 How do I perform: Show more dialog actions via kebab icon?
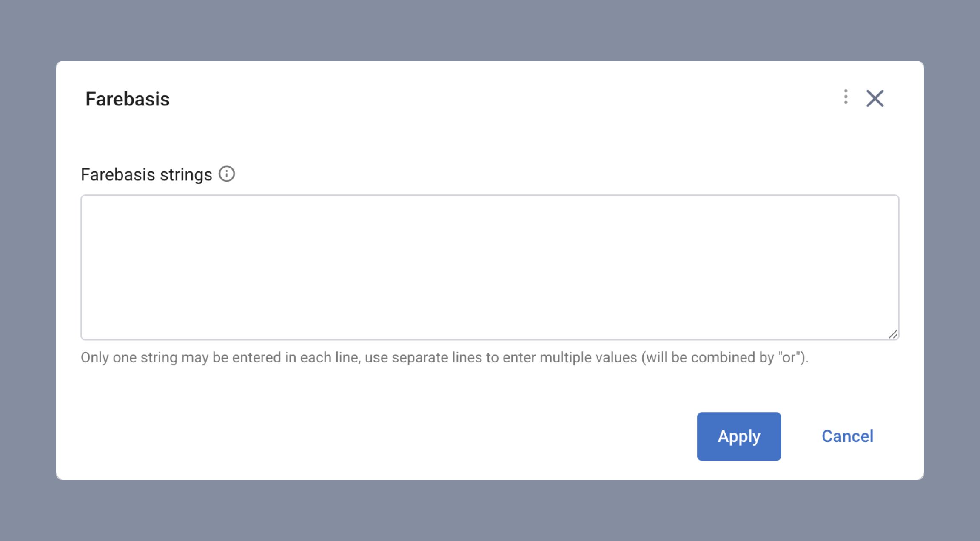pyautogui.click(x=846, y=97)
